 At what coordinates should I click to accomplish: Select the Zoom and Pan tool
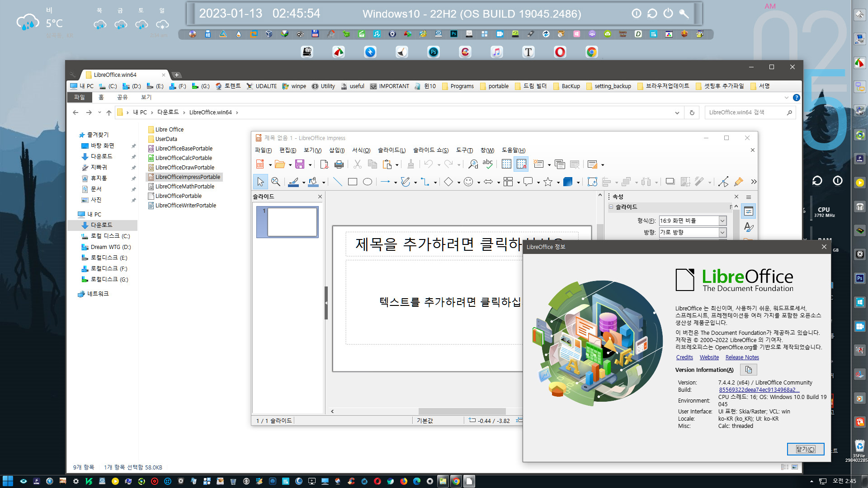[x=276, y=182]
